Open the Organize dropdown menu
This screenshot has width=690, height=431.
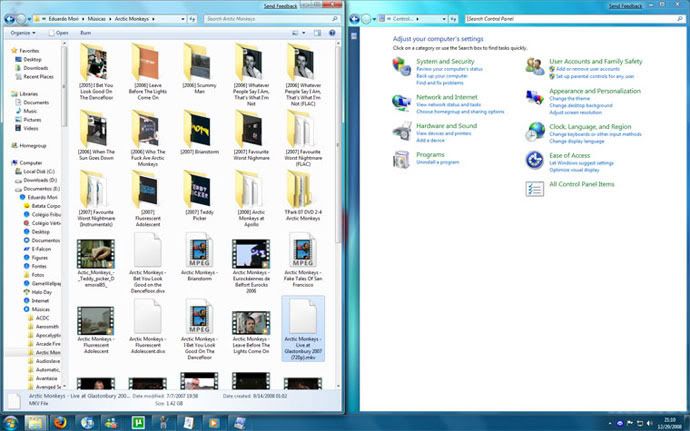(24, 32)
